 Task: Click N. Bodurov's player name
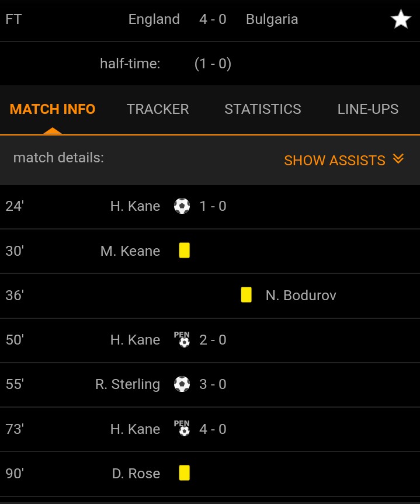point(301,296)
